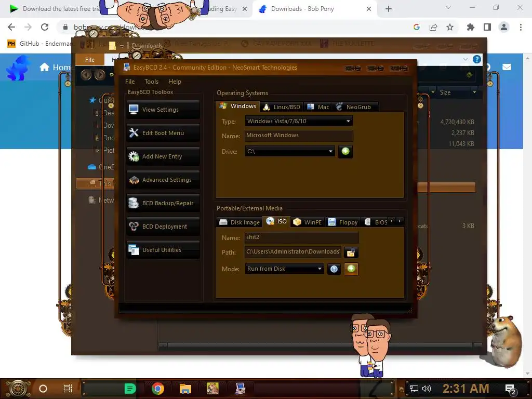Select the ISO media tab
The image size is (532, 399).
277,221
